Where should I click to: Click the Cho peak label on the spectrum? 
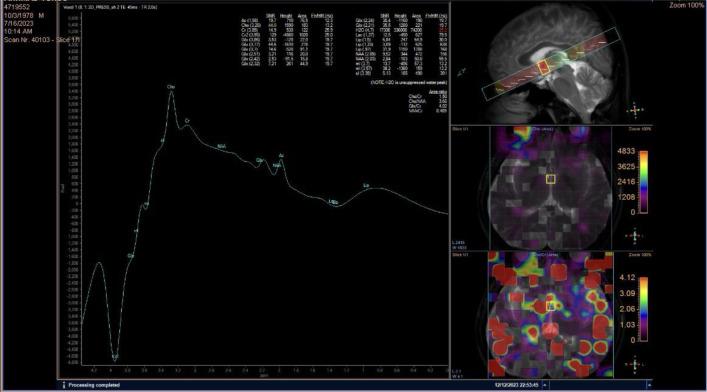[x=171, y=87]
